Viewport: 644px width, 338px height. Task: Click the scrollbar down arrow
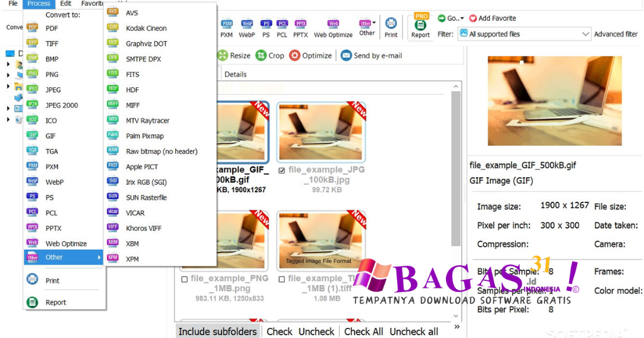pos(455,316)
